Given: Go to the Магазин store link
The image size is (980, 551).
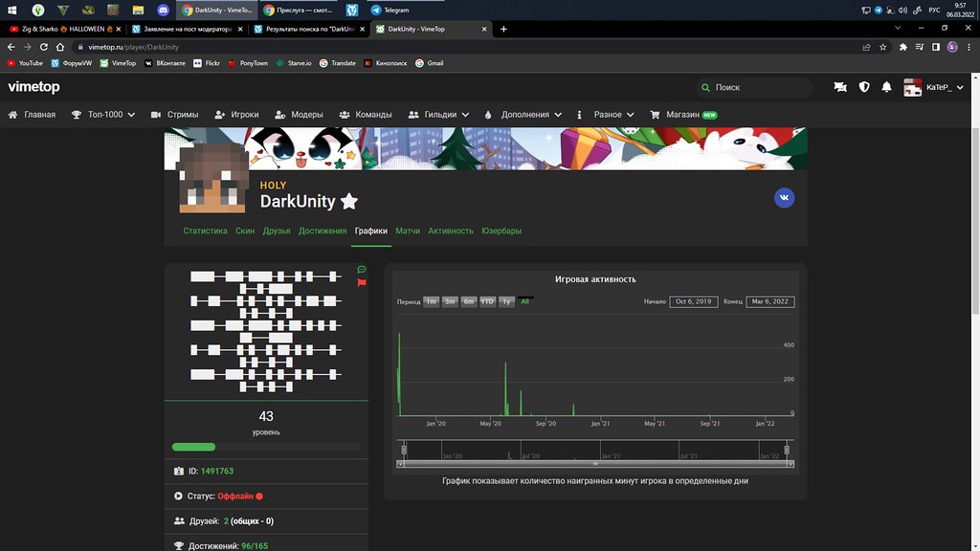Looking at the screenshot, I should (682, 115).
